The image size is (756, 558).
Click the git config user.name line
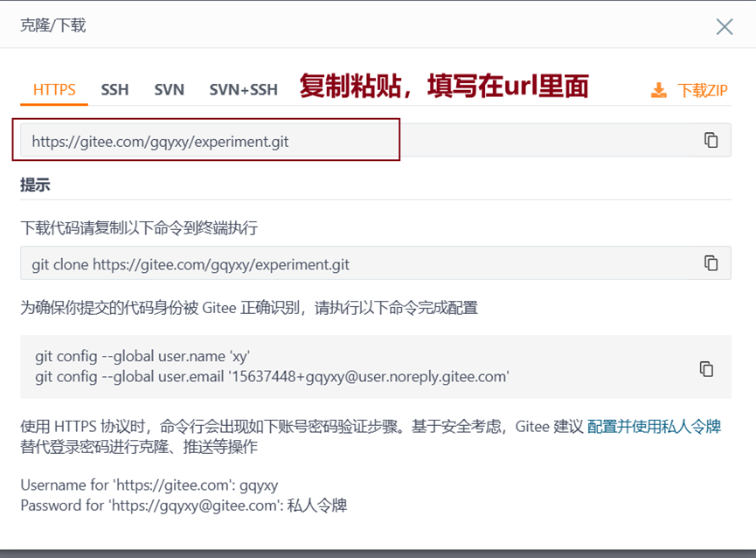tap(142, 356)
